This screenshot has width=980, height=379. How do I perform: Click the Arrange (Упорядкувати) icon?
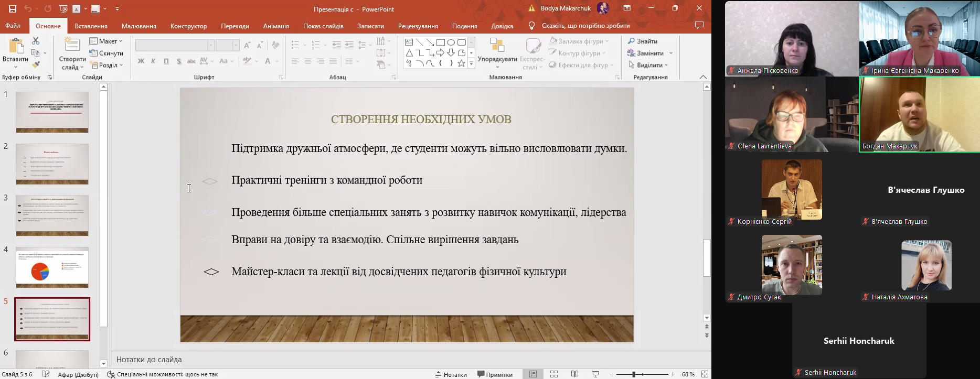[x=497, y=46]
